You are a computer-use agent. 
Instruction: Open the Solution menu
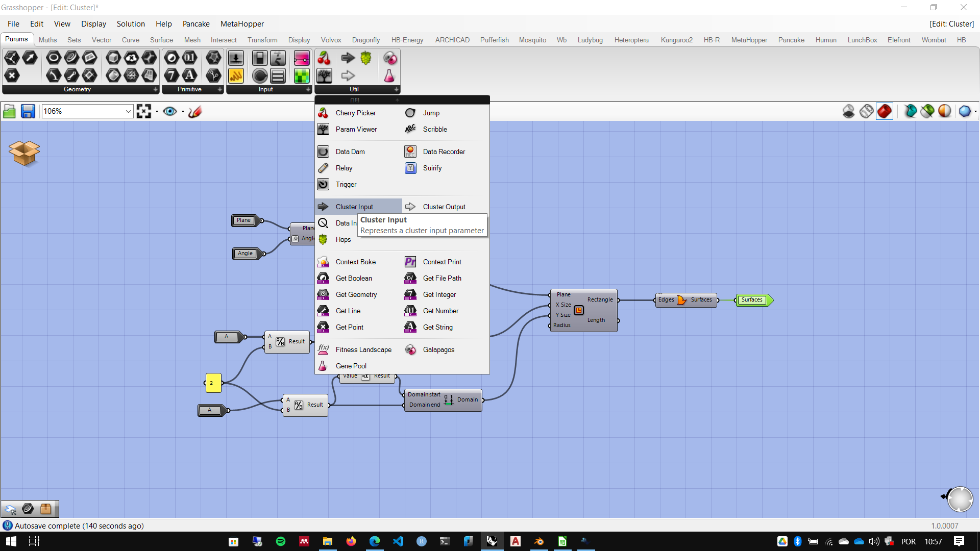tap(131, 24)
